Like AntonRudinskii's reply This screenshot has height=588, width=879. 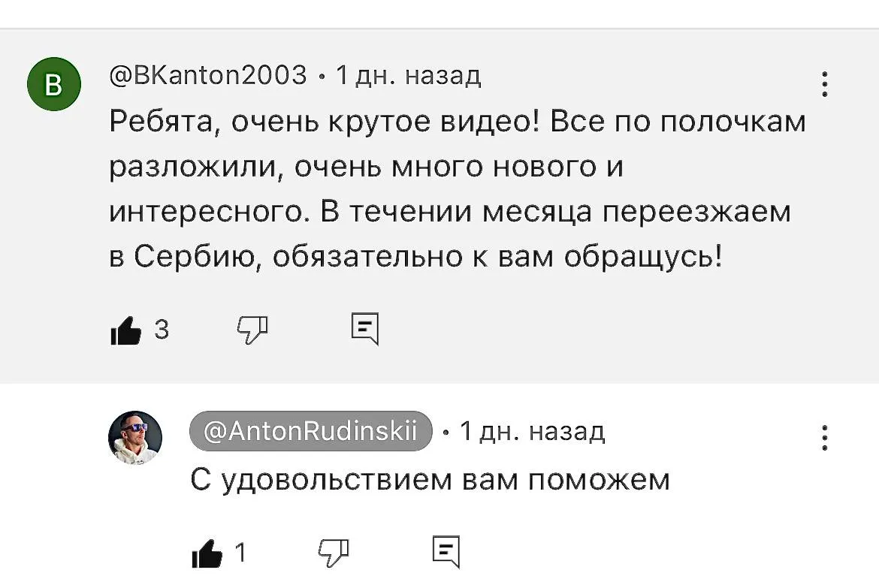[x=207, y=554]
